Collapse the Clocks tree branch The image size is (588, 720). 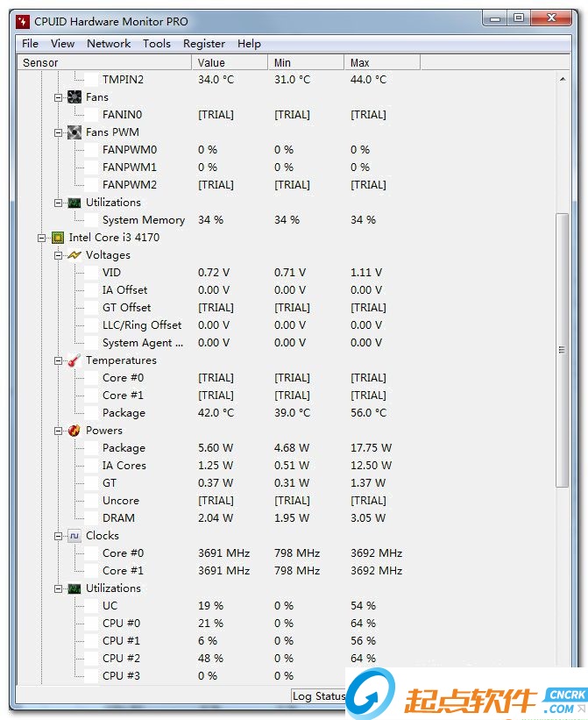pos(59,536)
